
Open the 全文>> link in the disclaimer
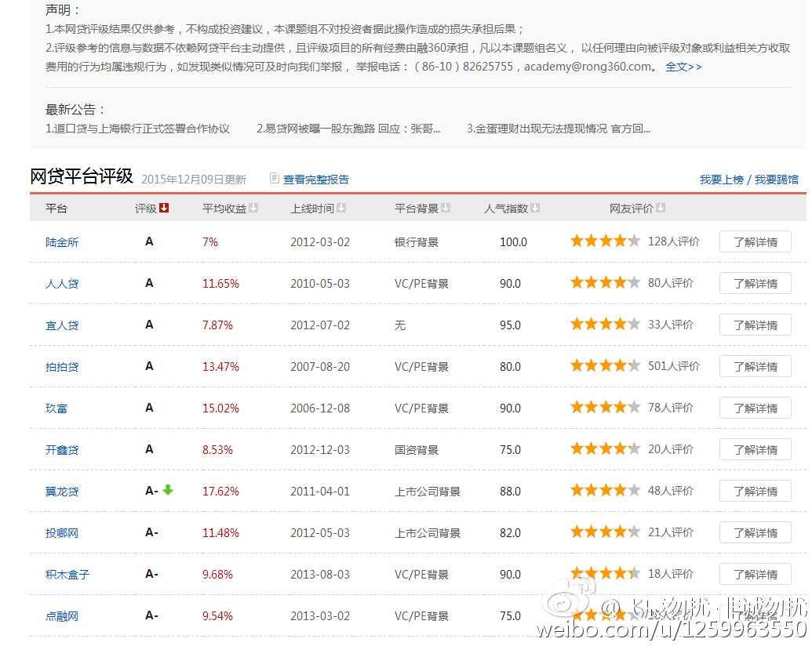tap(683, 67)
